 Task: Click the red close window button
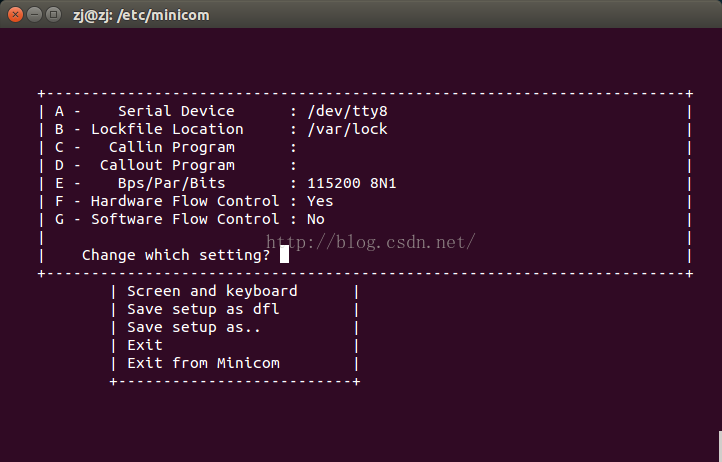click(x=15, y=15)
